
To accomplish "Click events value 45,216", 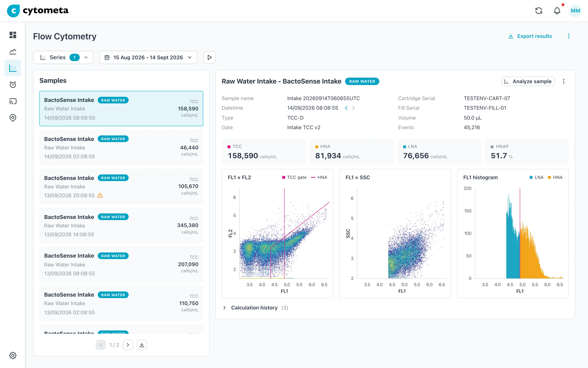I will pos(472,127).
